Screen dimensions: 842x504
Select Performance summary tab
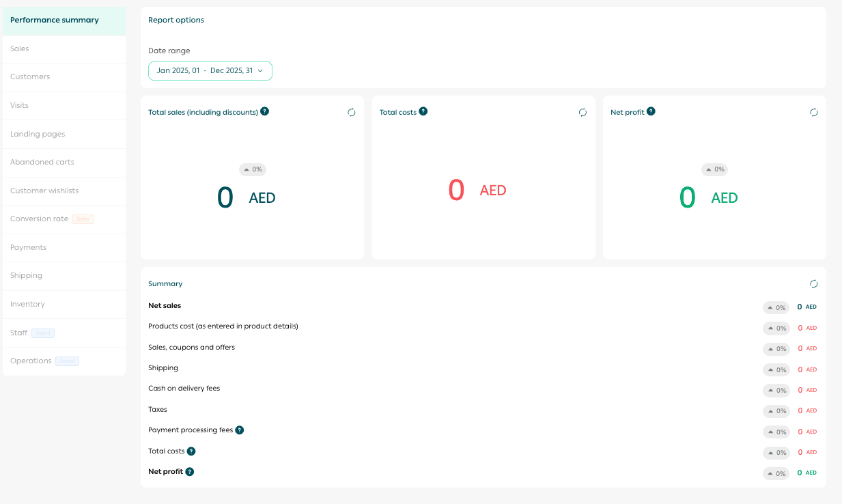click(55, 20)
